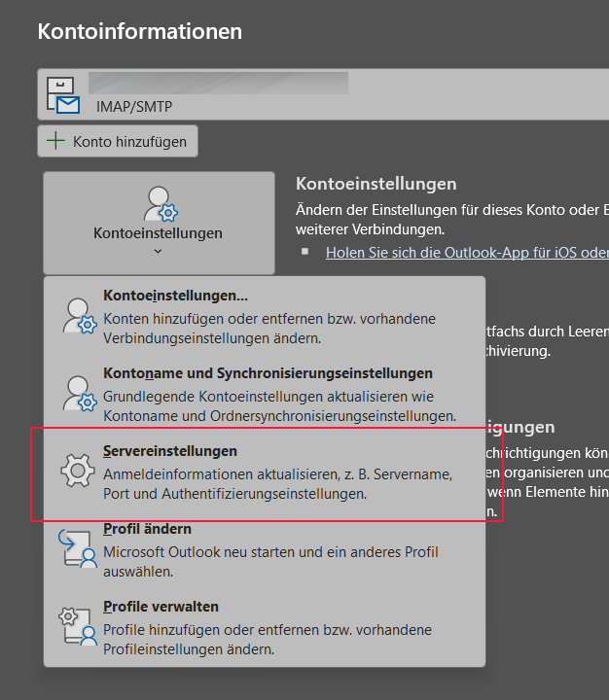Click the 'Profil ändern' switch-profile icon
This screenshot has width=609, height=700.
point(77,549)
